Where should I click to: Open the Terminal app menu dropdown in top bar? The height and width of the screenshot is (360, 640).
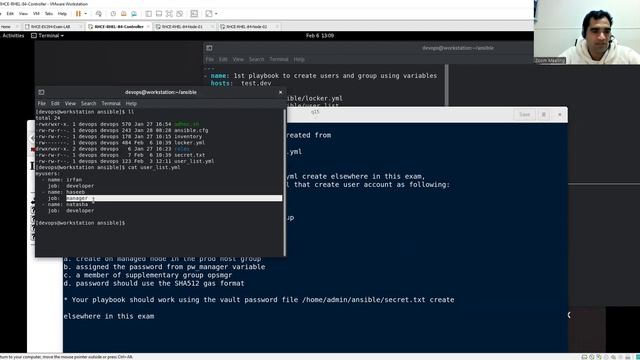pos(48,36)
